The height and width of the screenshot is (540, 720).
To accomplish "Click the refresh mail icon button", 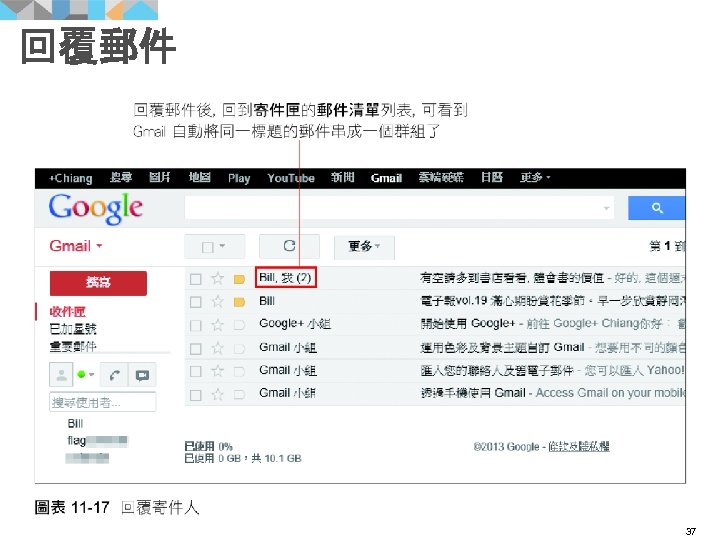I will (289, 246).
